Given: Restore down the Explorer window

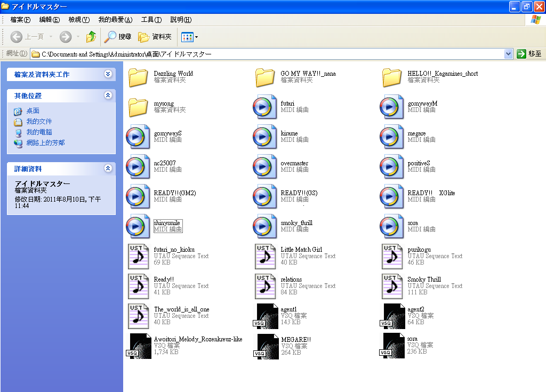Looking at the screenshot, I should pyautogui.click(x=527, y=6).
